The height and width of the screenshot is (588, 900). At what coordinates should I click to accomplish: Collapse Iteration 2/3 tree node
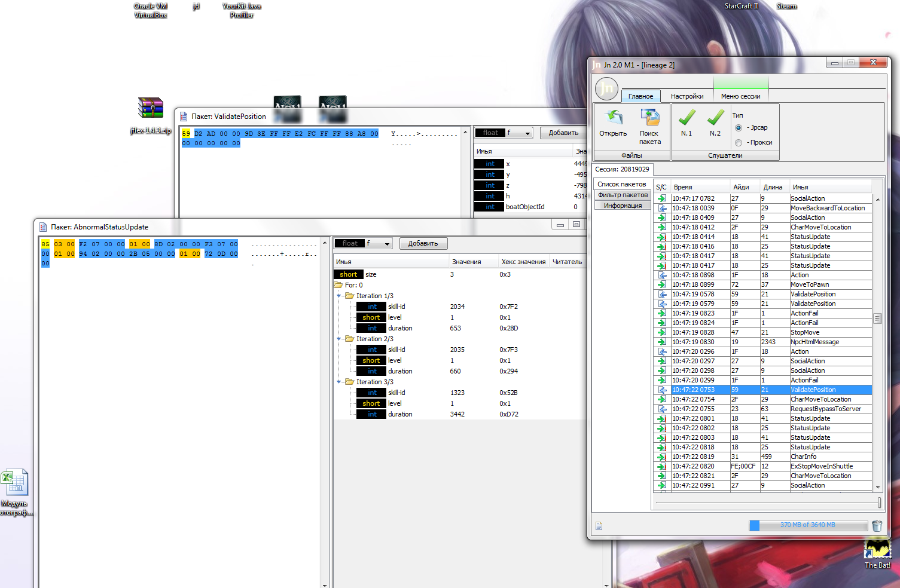(x=339, y=339)
